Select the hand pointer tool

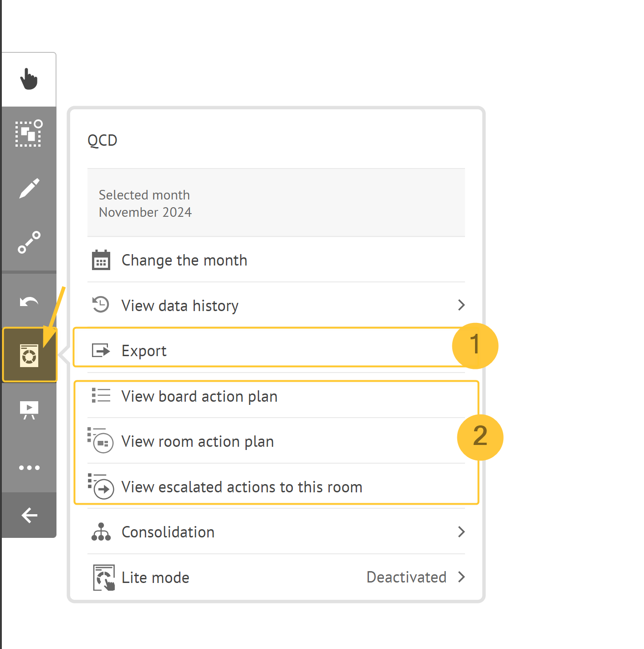(x=29, y=79)
